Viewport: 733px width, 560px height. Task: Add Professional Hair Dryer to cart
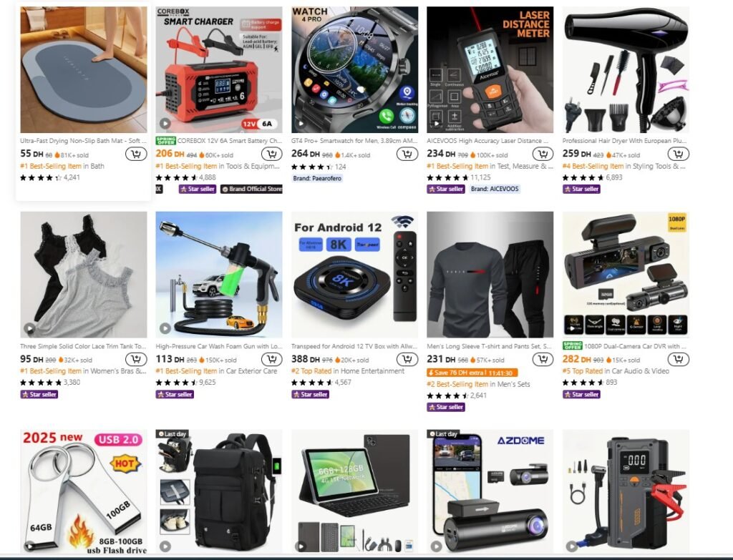click(679, 154)
